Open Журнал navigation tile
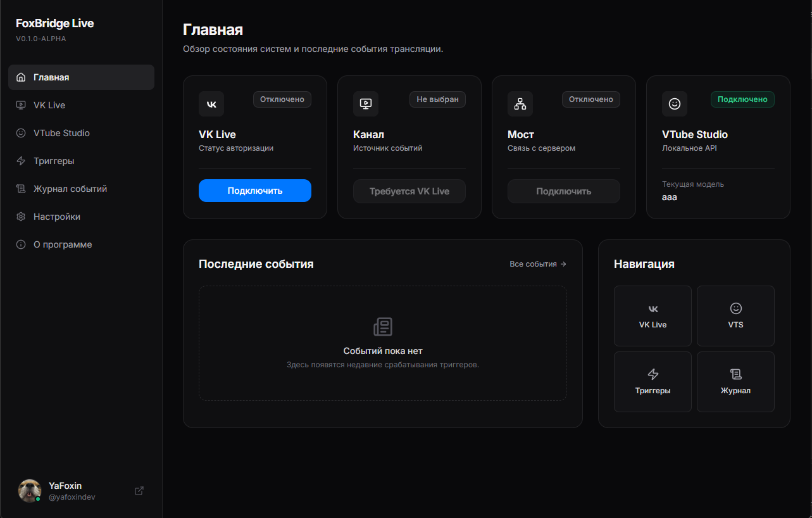Viewport: 812px width, 518px height. [x=735, y=382]
